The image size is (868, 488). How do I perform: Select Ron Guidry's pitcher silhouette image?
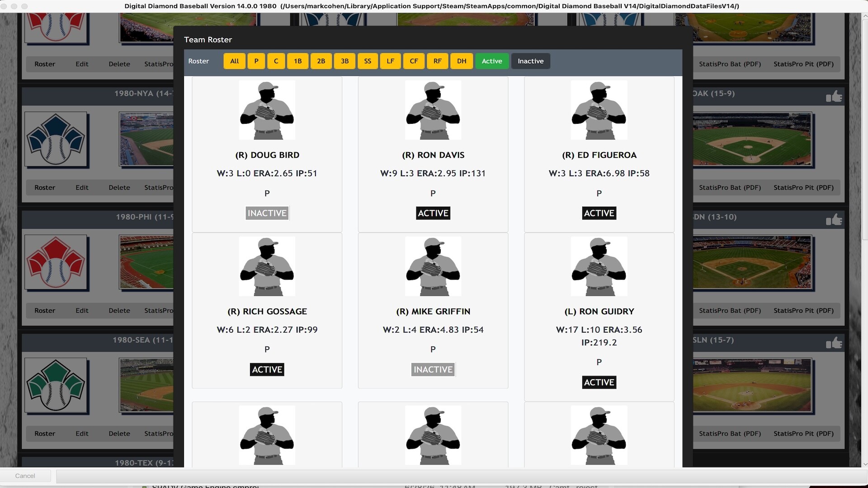[x=599, y=266]
